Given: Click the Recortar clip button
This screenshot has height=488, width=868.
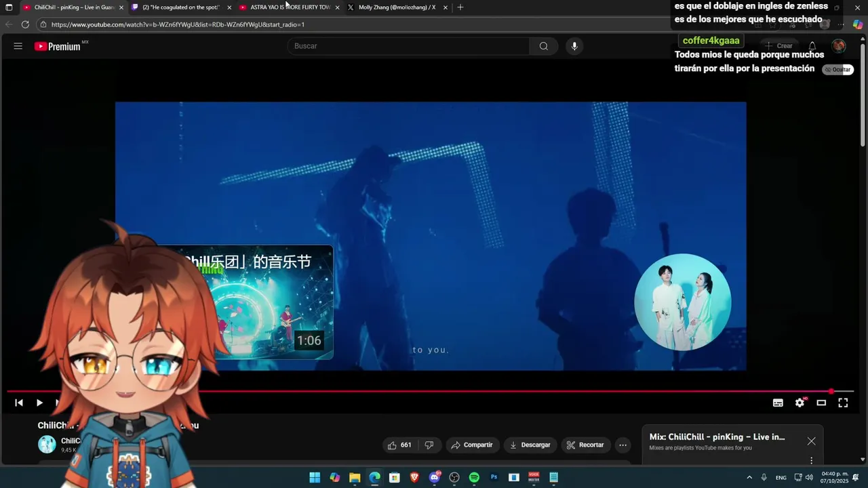Looking at the screenshot, I should tap(585, 445).
